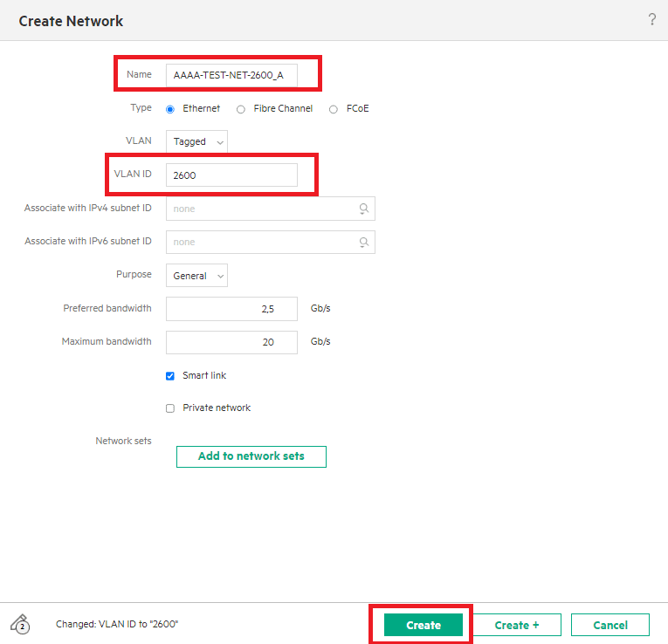Select Fibre Channel network type
668x644 pixels.
pos(241,109)
